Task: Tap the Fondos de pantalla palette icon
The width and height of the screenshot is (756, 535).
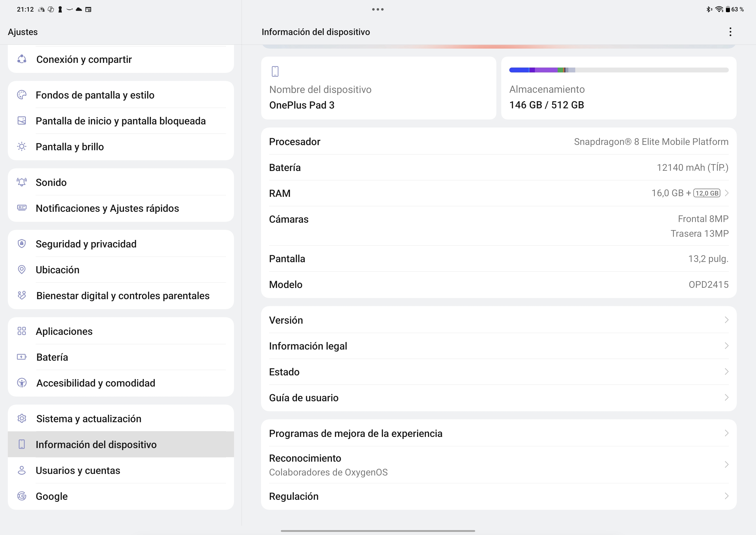Action: (22, 95)
